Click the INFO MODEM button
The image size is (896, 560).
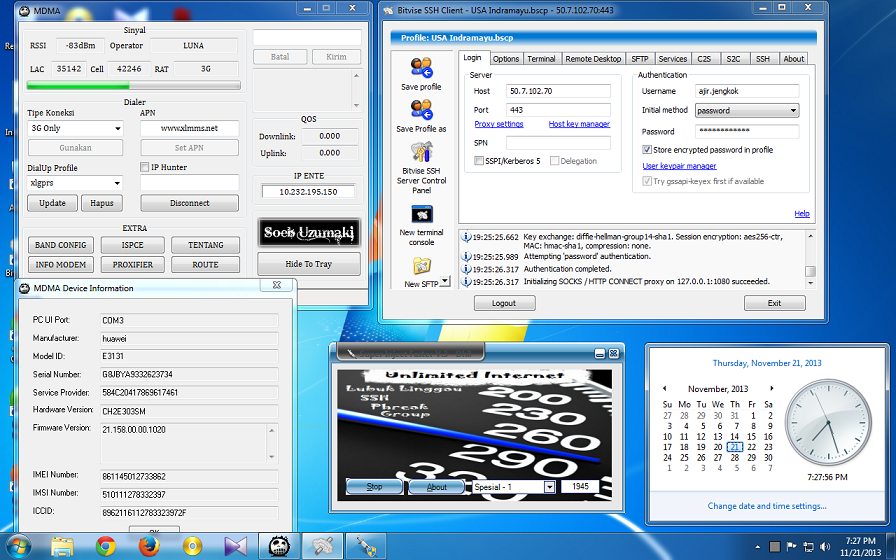click(61, 265)
